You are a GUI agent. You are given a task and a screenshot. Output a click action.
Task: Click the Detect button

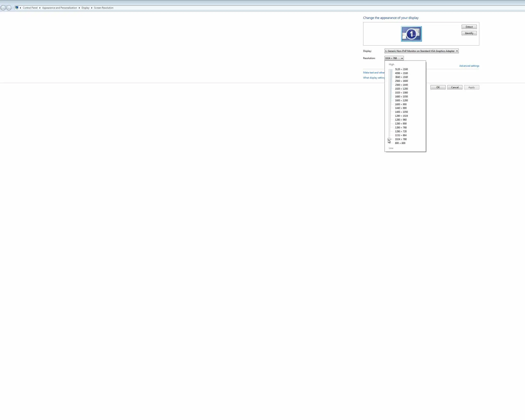point(469,27)
